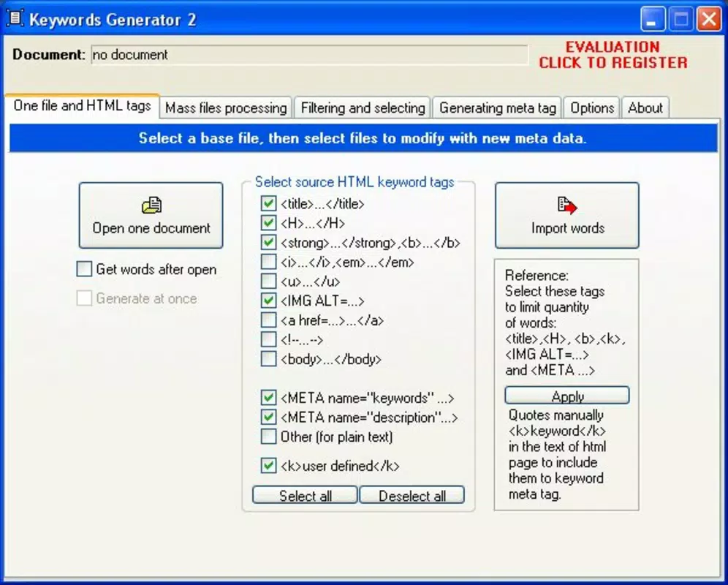Check the <a href=...>...</a> option
This screenshot has height=585, width=728.
[268, 320]
